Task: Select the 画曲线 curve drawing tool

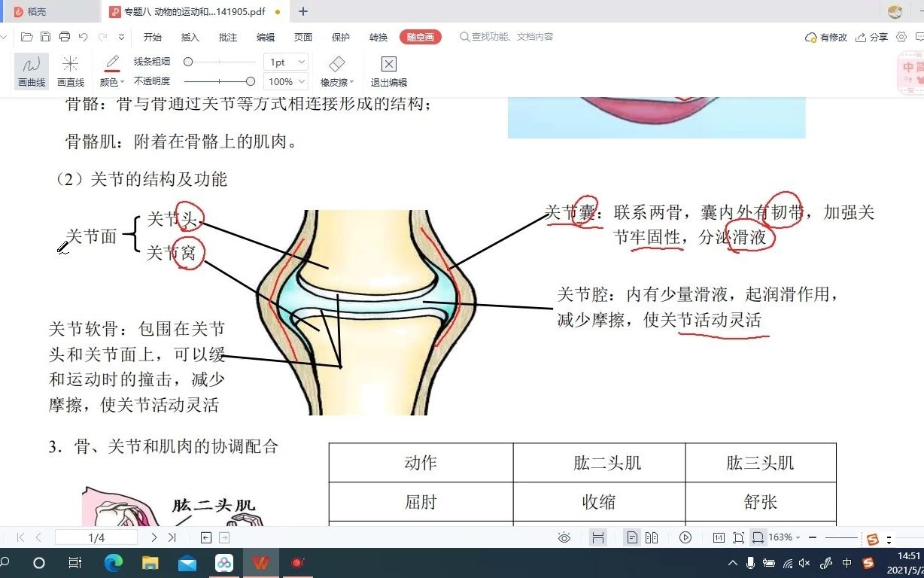Action: (31, 71)
